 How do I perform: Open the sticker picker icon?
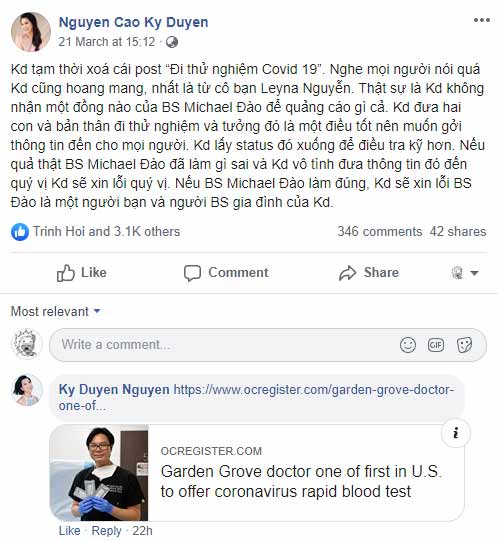(464, 345)
